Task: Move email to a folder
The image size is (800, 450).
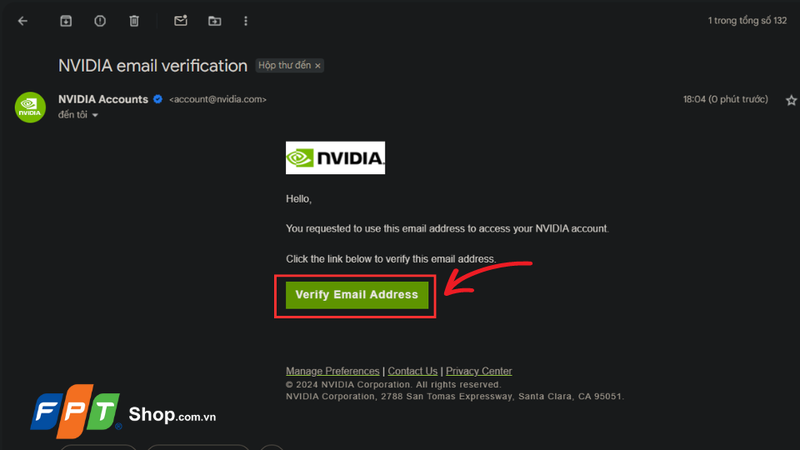Action: [215, 21]
